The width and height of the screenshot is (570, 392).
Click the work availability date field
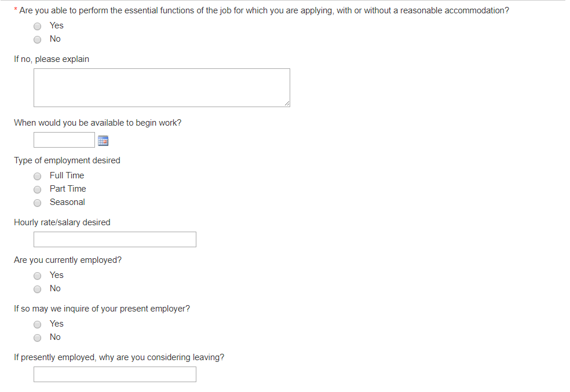click(64, 140)
